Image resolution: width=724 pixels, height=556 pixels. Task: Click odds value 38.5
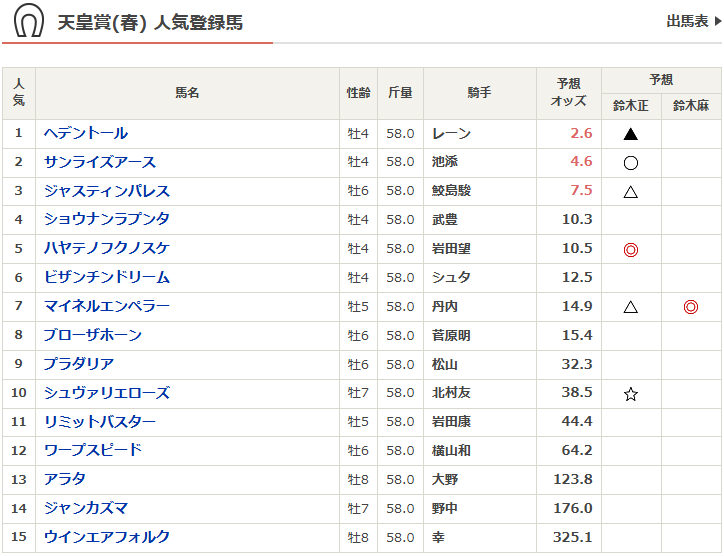(577, 393)
